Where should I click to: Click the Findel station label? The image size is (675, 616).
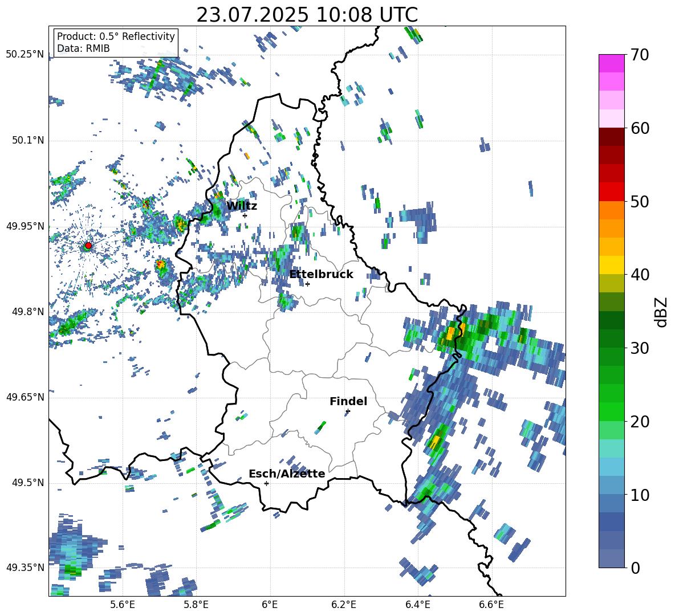pyautogui.click(x=348, y=401)
